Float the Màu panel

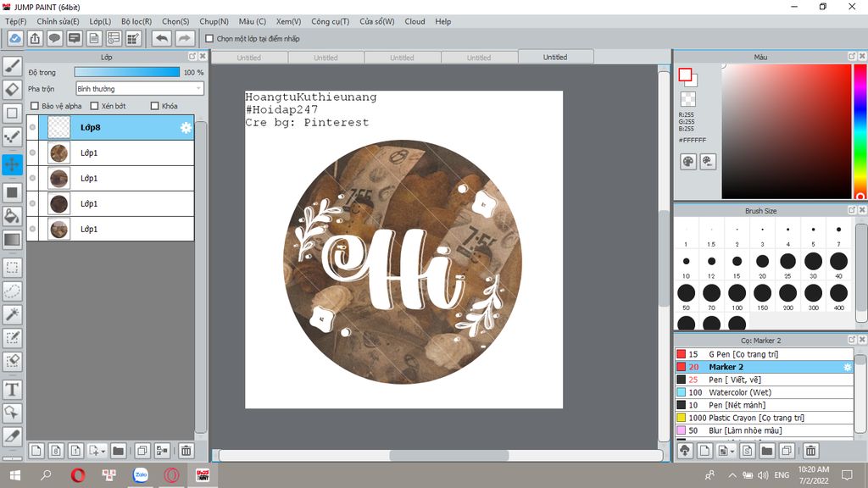click(852, 57)
